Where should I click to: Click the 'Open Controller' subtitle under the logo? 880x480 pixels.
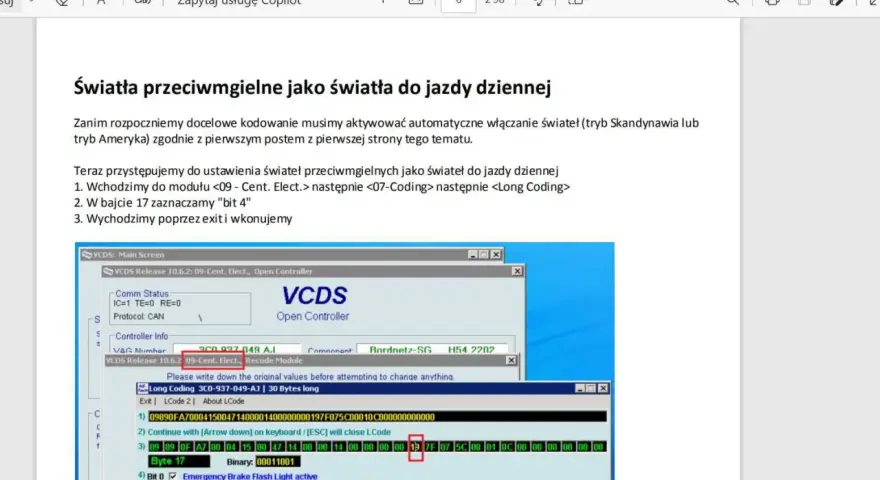(x=313, y=316)
